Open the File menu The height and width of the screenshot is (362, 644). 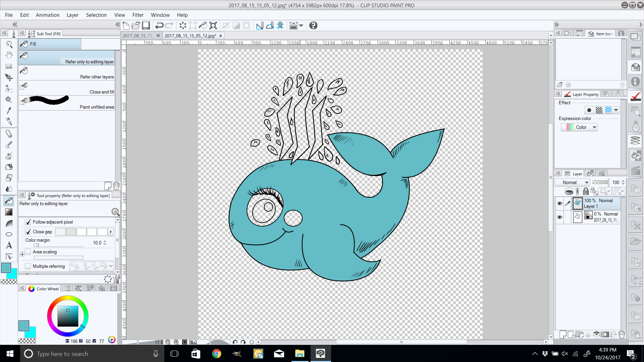pyautogui.click(x=9, y=15)
